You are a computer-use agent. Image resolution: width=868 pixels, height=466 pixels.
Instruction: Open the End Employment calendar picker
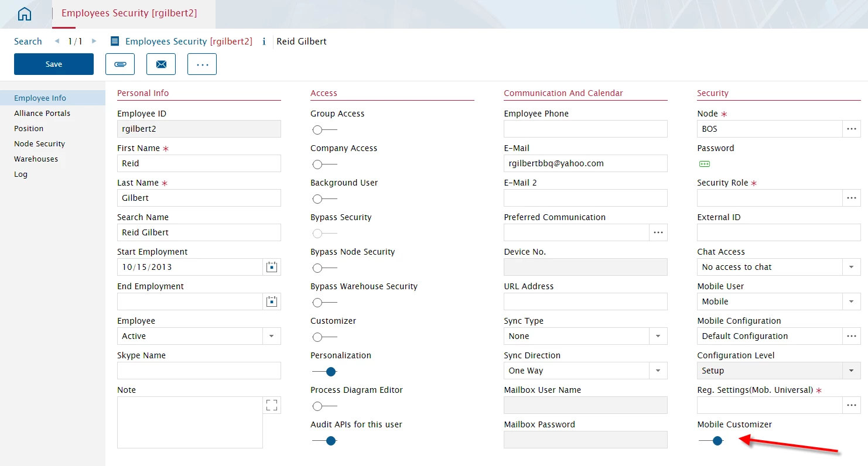[271, 301]
